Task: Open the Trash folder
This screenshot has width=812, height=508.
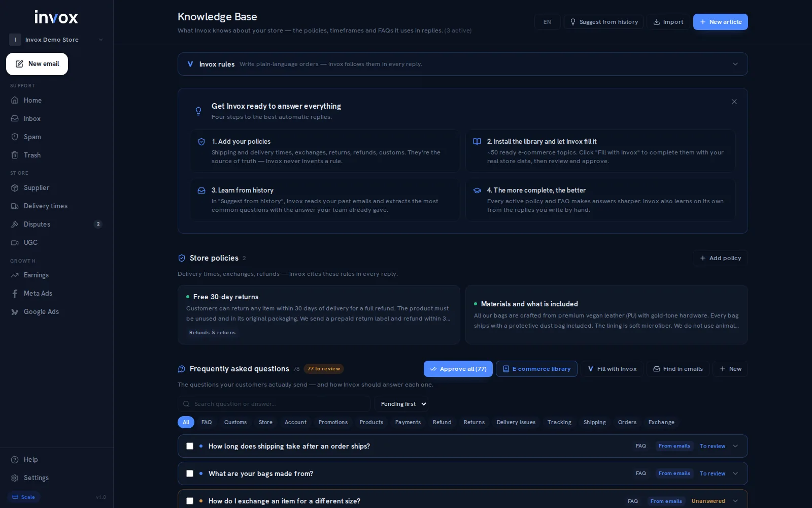Action: pos(56,155)
